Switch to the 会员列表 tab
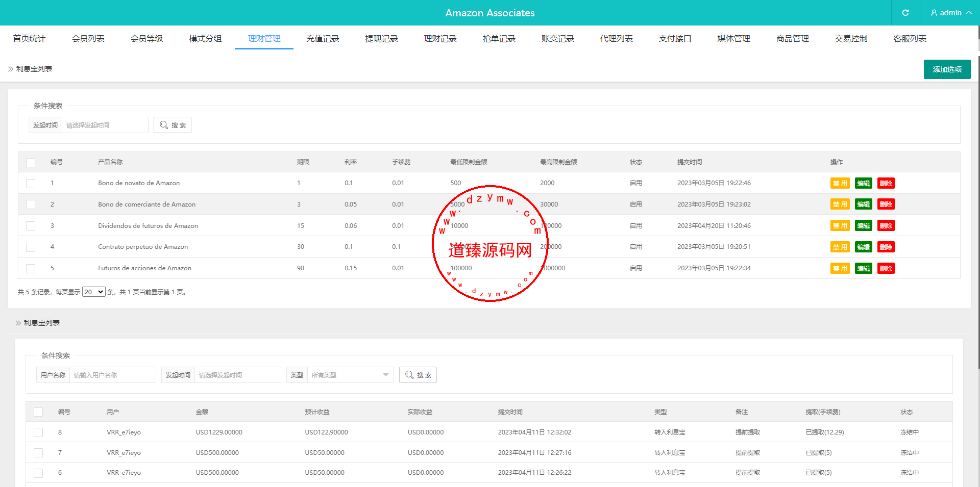 (x=88, y=39)
